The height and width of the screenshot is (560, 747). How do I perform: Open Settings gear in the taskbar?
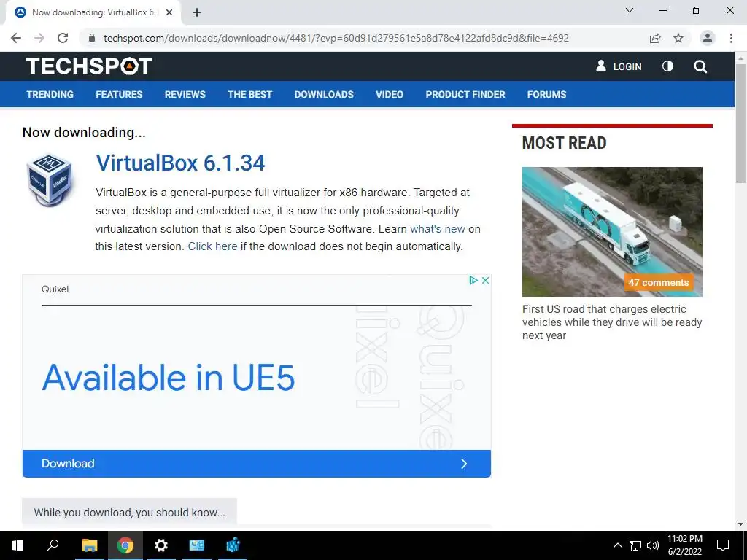pos(161,545)
